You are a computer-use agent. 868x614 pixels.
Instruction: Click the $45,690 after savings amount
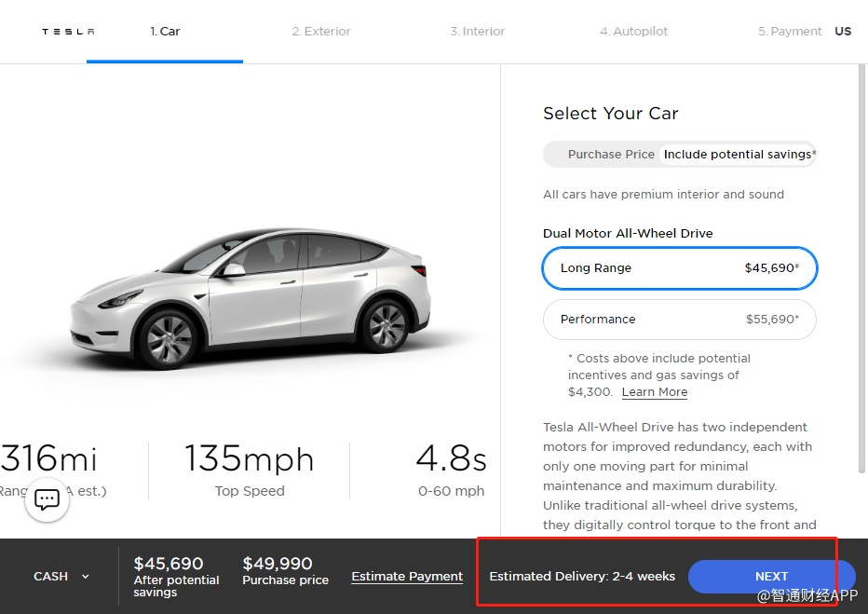tap(169, 564)
